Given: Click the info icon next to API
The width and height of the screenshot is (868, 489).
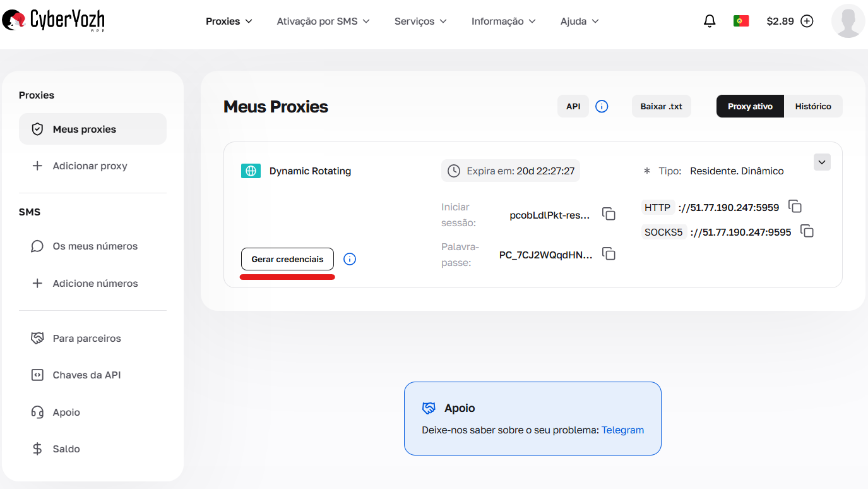Looking at the screenshot, I should (x=602, y=106).
